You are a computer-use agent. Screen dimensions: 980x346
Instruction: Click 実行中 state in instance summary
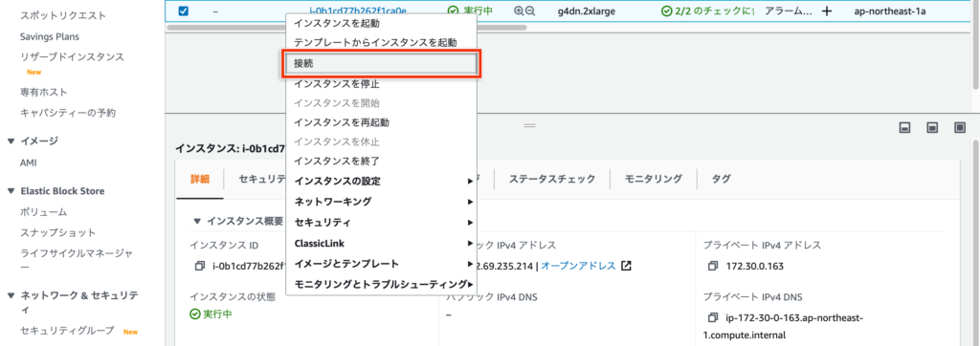click(217, 314)
